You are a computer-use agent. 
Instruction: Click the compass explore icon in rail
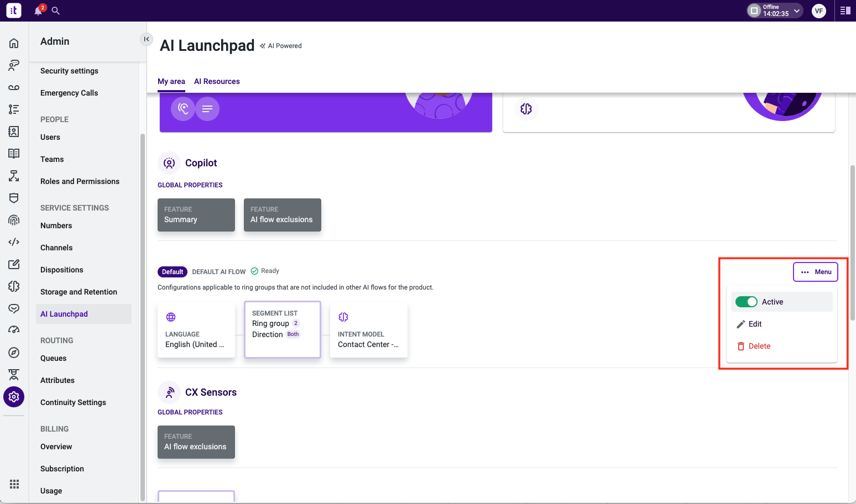14,353
